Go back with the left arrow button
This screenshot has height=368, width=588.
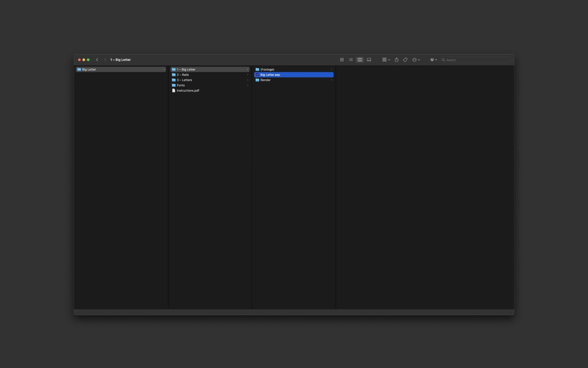tap(97, 60)
